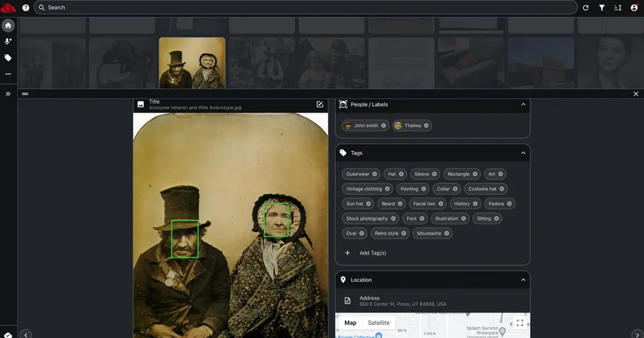The height and width of the screenshot is (338, 644).
Task: Open the filter icon in top bar
Action: coord(602,8)
